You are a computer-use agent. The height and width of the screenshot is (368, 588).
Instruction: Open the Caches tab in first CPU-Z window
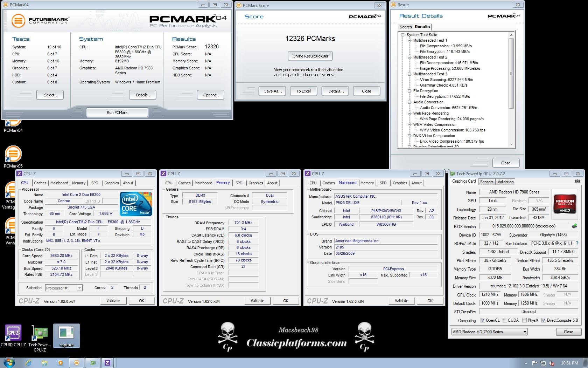tap(40, 183)
